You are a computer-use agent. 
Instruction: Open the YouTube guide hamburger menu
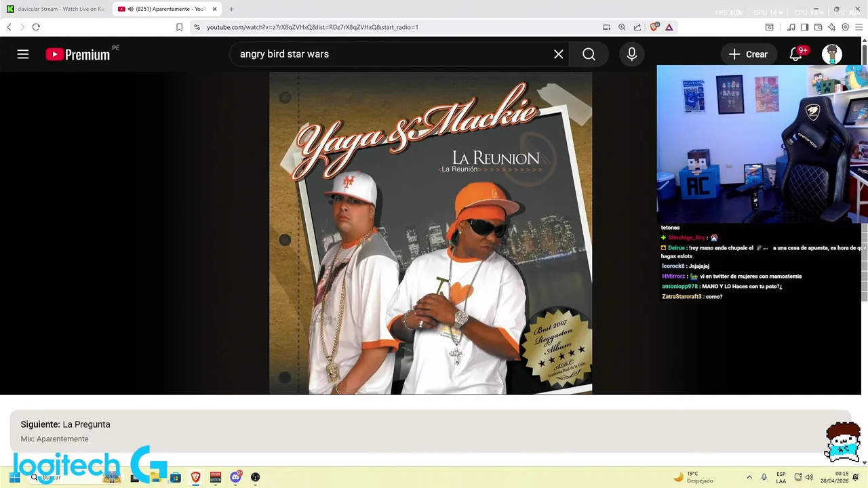click(x=23, y=54)
